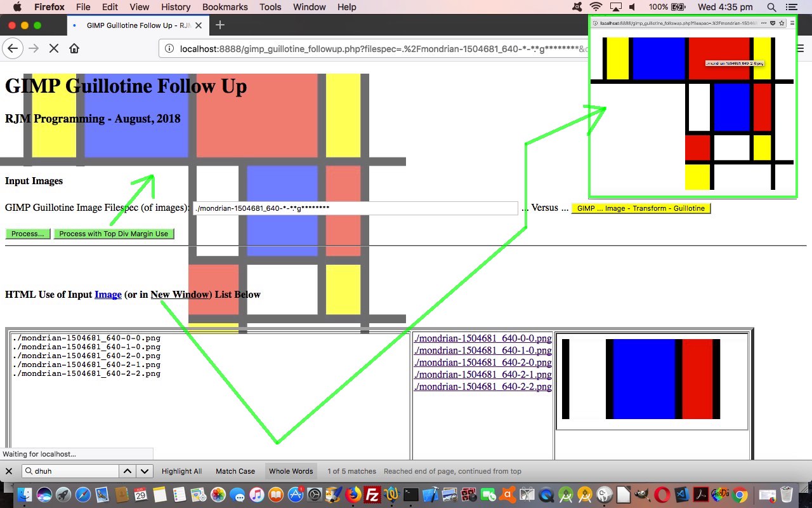Click the forward navigation arrow
Image resolution: width=812 pixels, height=508 pixels.
tap(34, 48)
